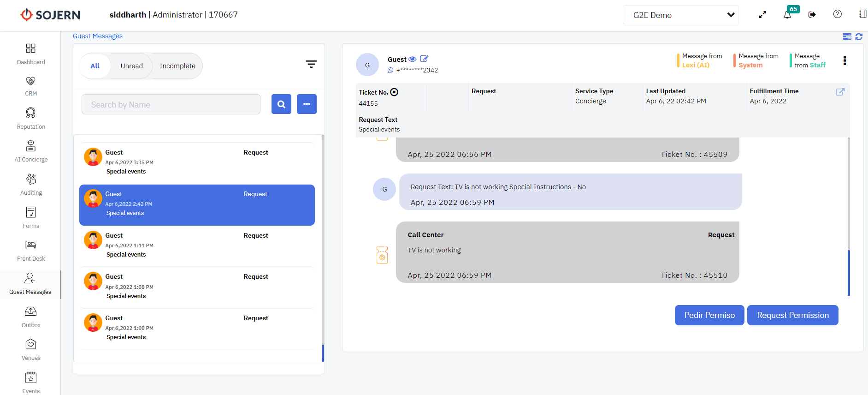Click the fullscreen expand arrows icon
The image size is (868, 395).
[x=762, y=15]
